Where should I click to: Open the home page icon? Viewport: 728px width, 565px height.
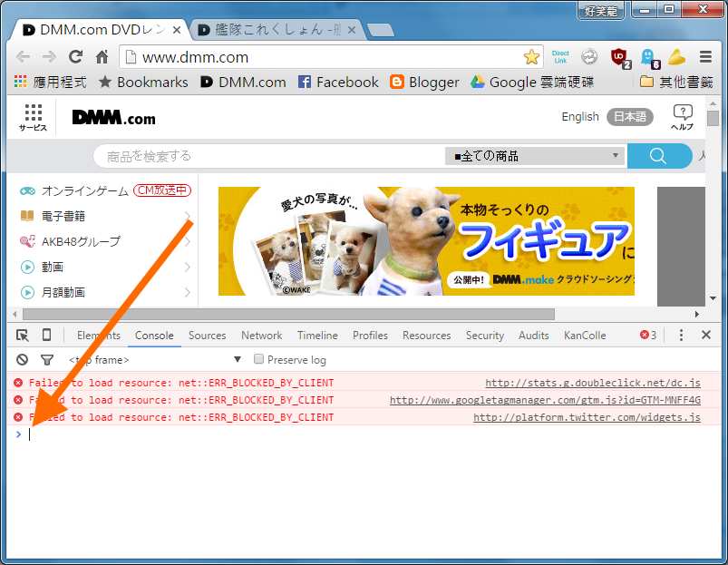(102, 56)
